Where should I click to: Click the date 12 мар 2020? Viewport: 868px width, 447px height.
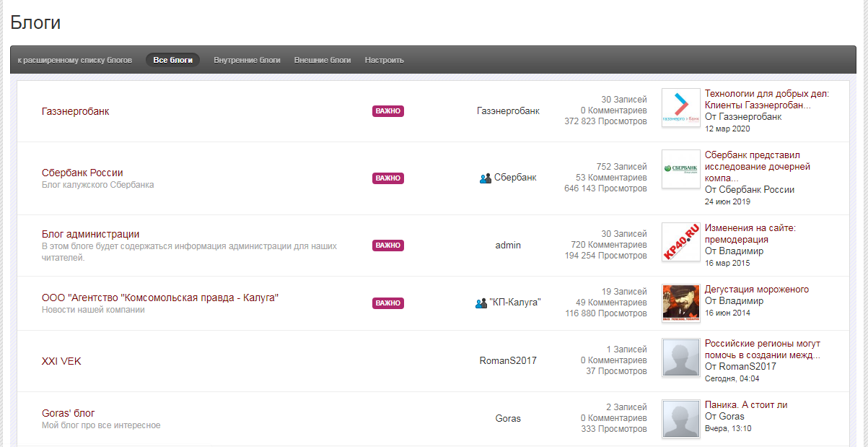[727, 129]
